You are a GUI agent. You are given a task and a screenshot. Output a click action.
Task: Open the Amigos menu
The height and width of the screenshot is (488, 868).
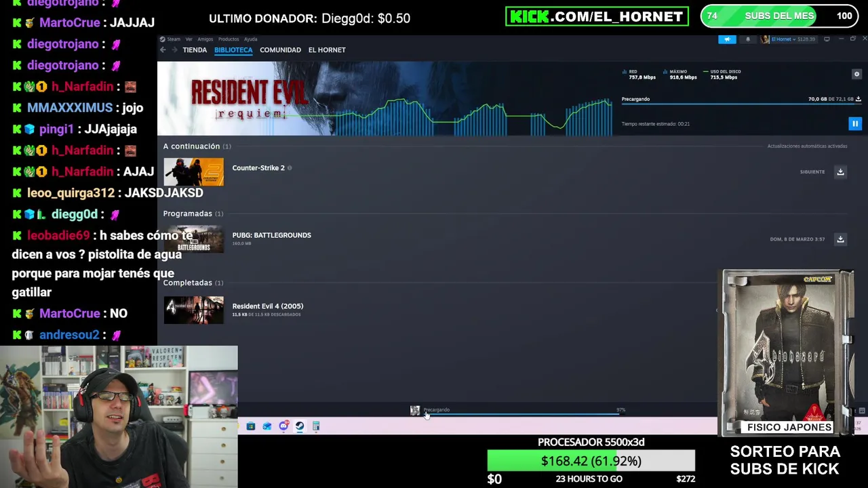pos(205,39)
